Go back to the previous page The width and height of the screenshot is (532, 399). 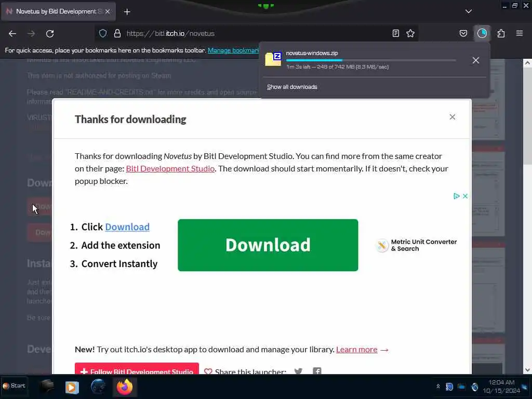12,34
